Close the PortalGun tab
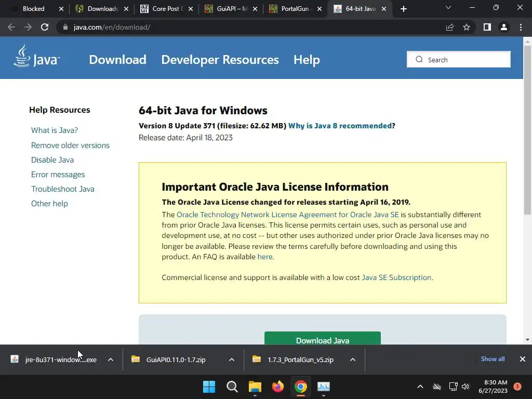 coord(320,9)
